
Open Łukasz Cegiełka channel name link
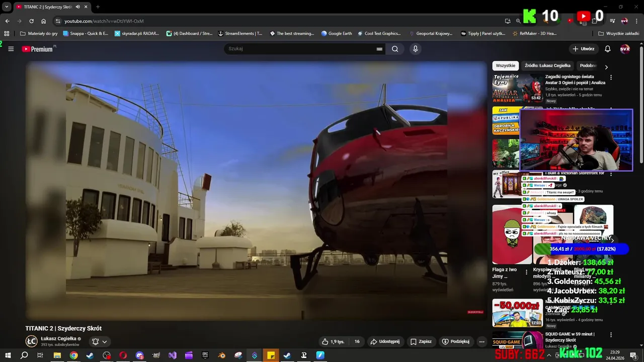click(x=58, y=339)
